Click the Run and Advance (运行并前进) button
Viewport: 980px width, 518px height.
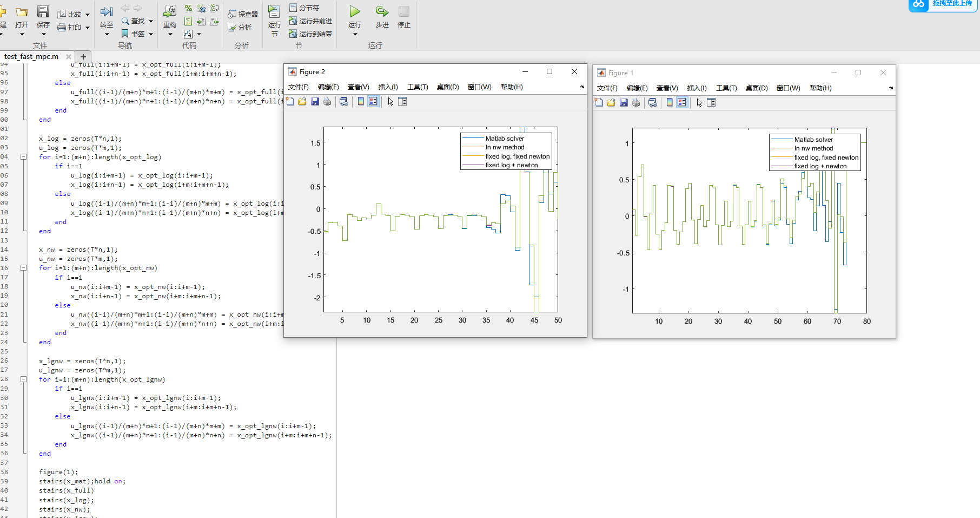(x=310, y=21)
